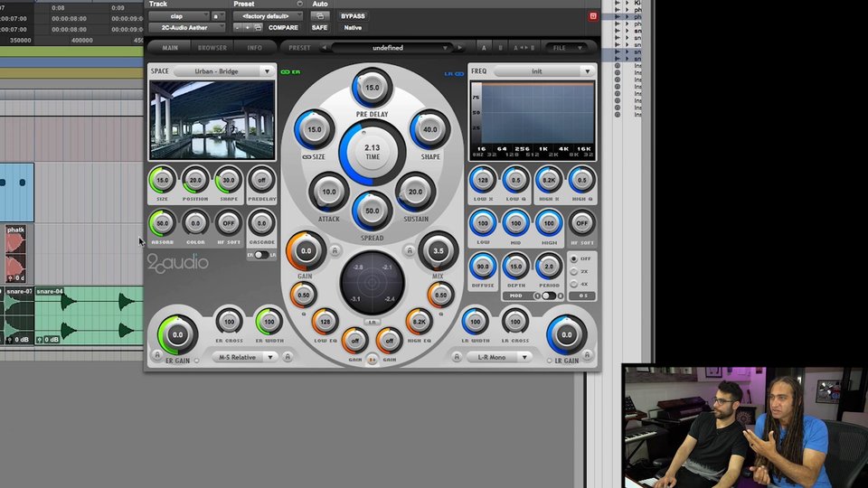Viewport: 868px width, 488px height.
Task: Click the plus preset button in Pro Tools header
Action: 247,27
